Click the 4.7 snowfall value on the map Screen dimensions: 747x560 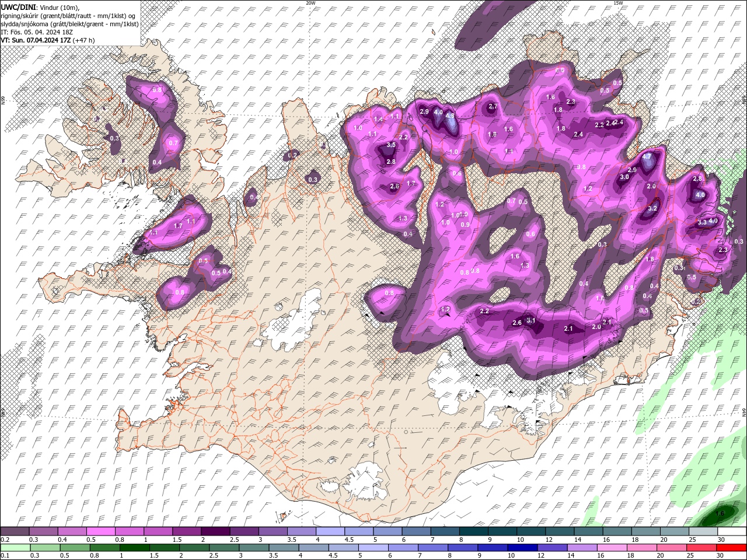click(x=647, y=157)
